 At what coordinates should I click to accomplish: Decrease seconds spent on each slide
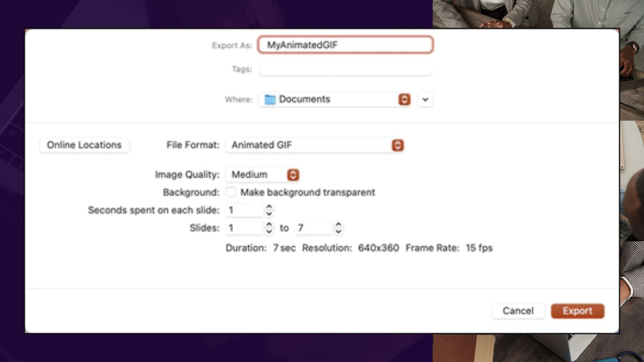(x=269, y=214)
